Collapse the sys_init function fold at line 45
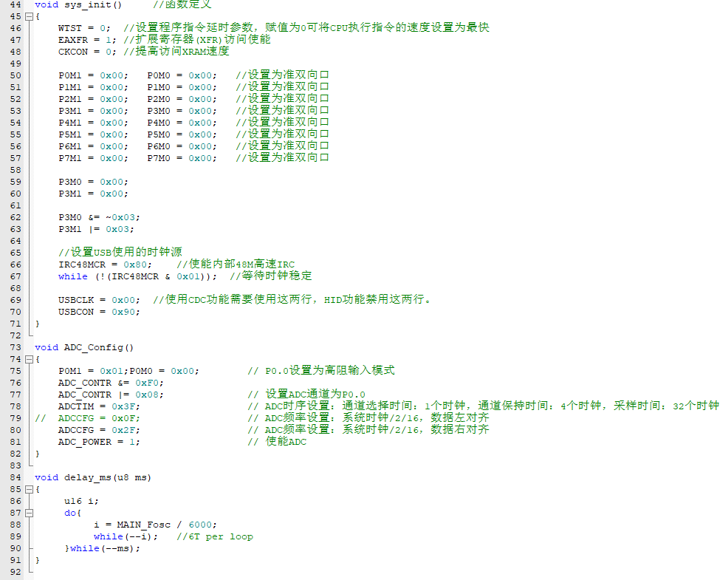This screenshot has height=580, width=728. coord(29,17)
